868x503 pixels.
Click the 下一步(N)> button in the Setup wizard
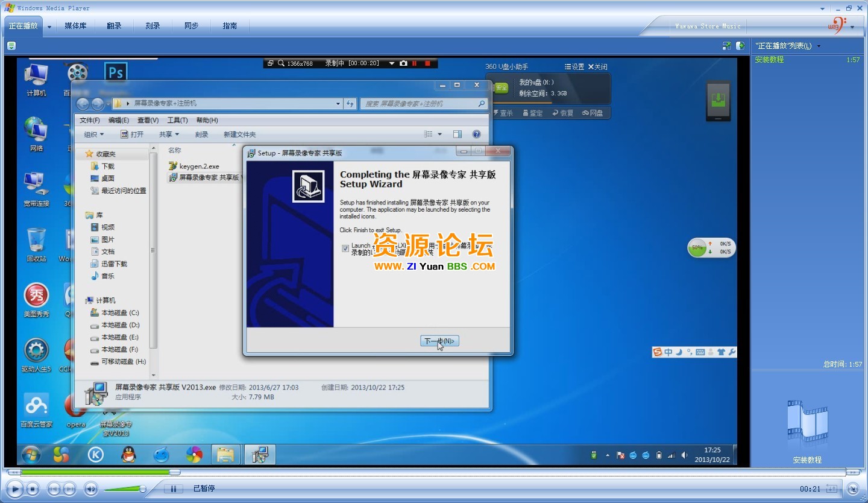439,341
